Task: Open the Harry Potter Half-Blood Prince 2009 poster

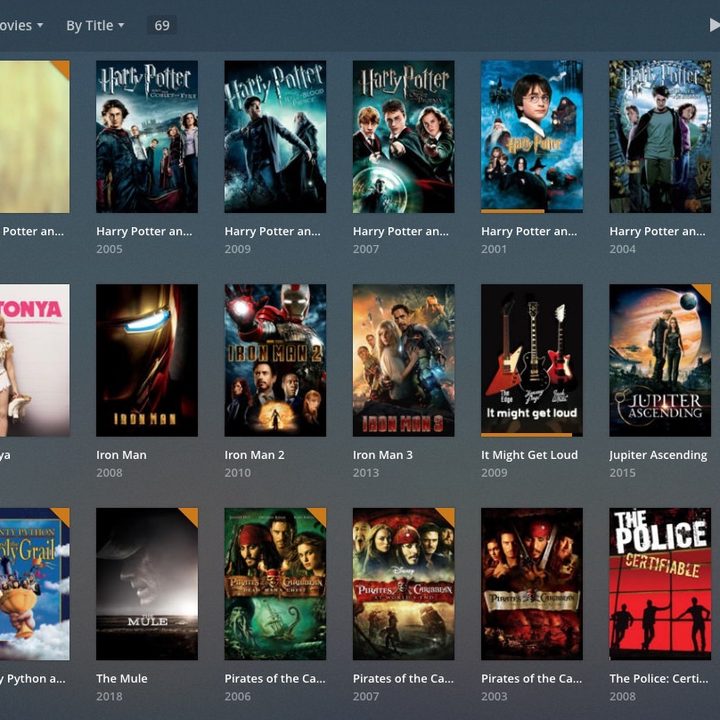Action: (275, 136)
